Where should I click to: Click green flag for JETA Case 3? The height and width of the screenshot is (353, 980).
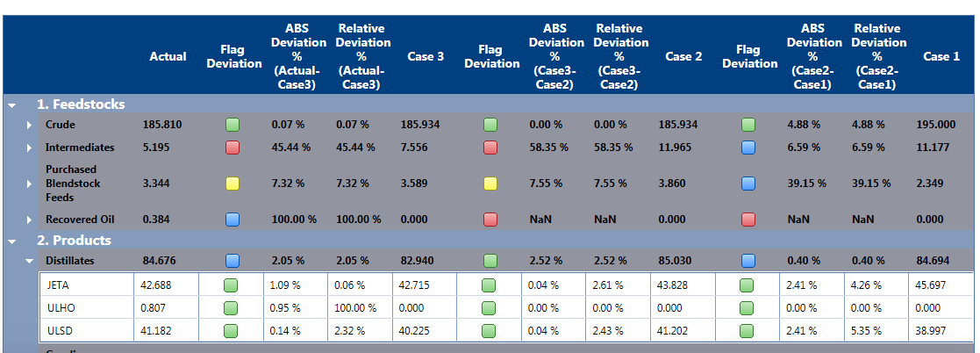point(490,285)
